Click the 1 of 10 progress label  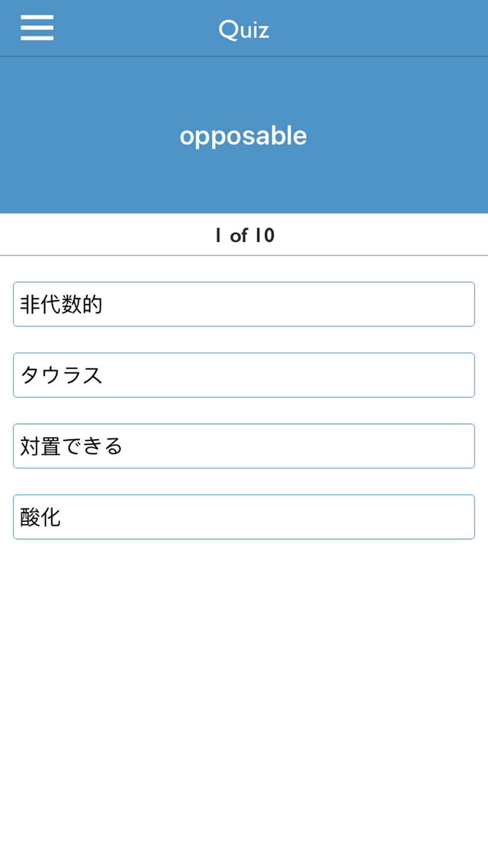[x=245, y=235]
